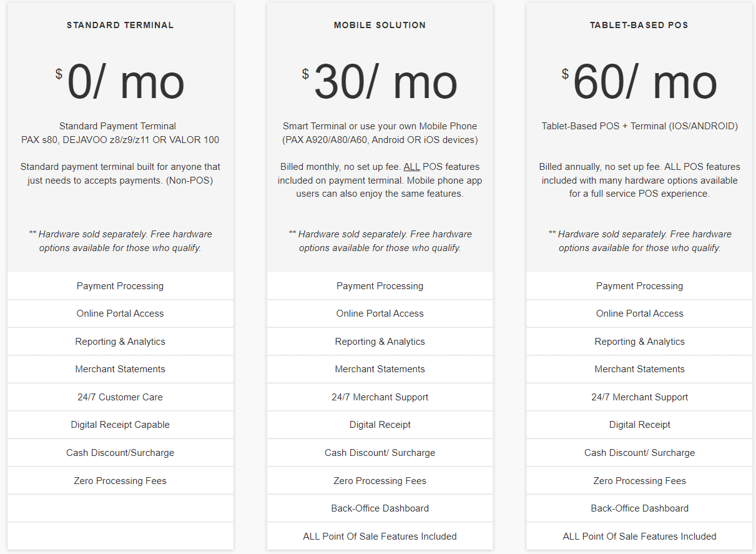The image size is (756, 554).
Task: Click 24/7 Merchant Support in Mobile Solution column
Action: pyautogui.click(x=380, y=397)
